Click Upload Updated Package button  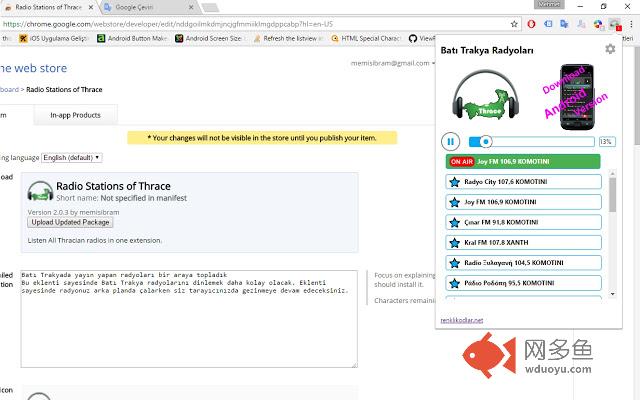(x=70, y=222)
